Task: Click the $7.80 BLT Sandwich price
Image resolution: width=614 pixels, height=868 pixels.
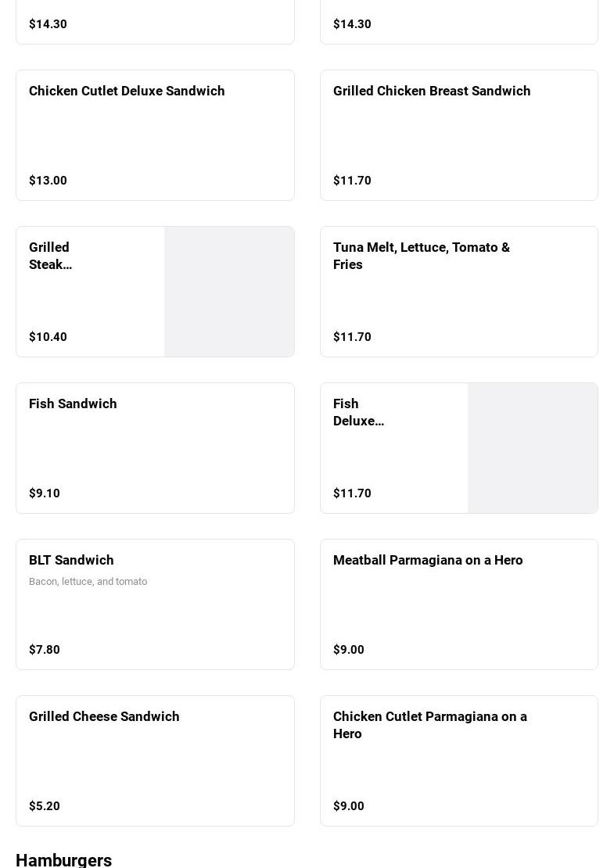Action: coord(45,650)
